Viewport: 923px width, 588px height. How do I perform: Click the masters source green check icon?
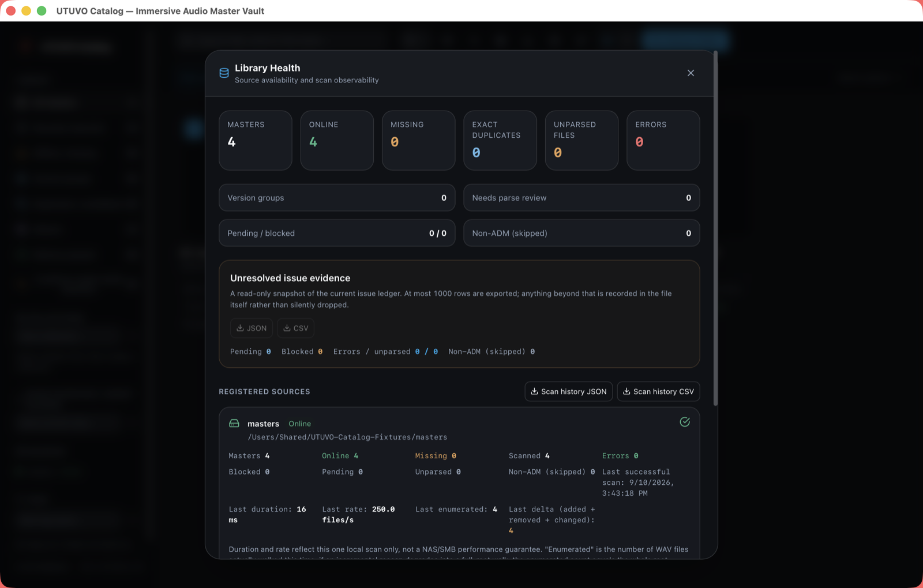(685, 422)
